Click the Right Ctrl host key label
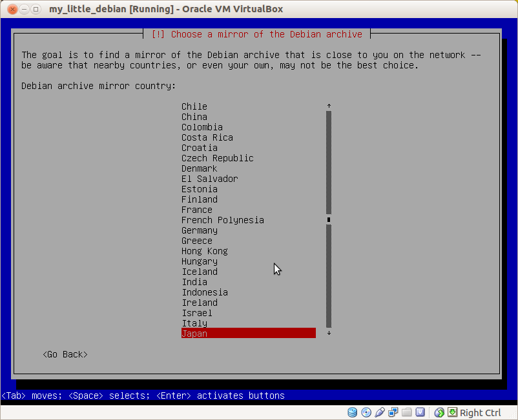 [480, 413]
